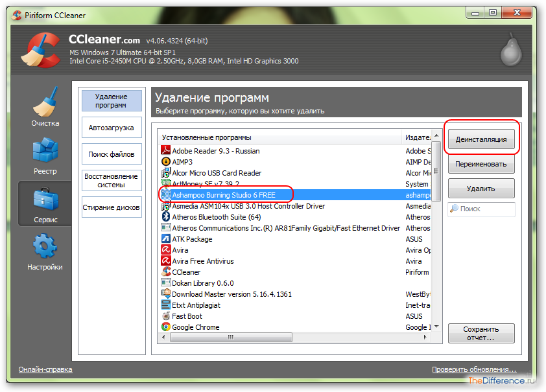Screen dimensions: 546x392
Task: Click the Etxt Antiplagiat icon
Action: (165, 305)
